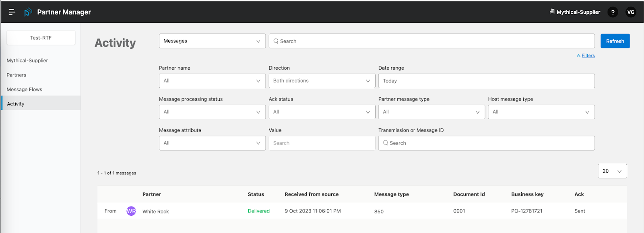The height and width of the screenshot is (233, 644).
Task: Open the hamburger navigation menu
Action: tap(12, 12)
